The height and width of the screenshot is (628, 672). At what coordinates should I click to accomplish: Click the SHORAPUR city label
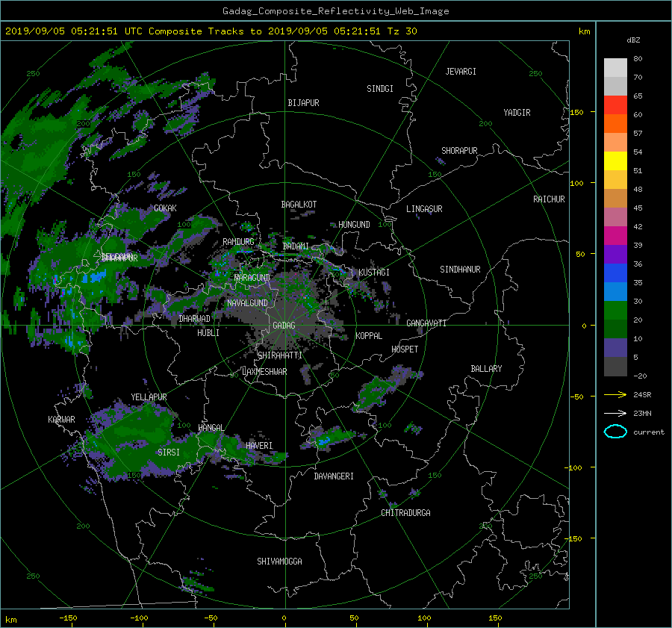coord(459,151)
